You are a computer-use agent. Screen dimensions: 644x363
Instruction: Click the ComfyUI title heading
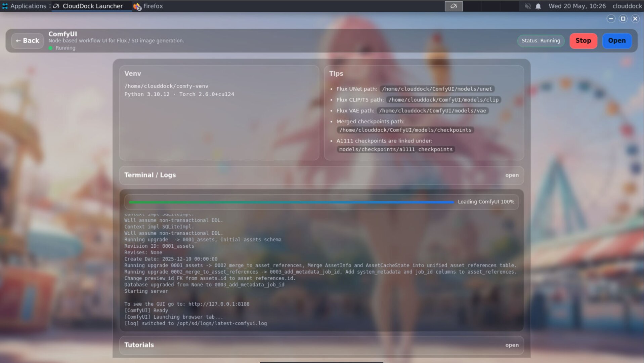click(62, 34)
